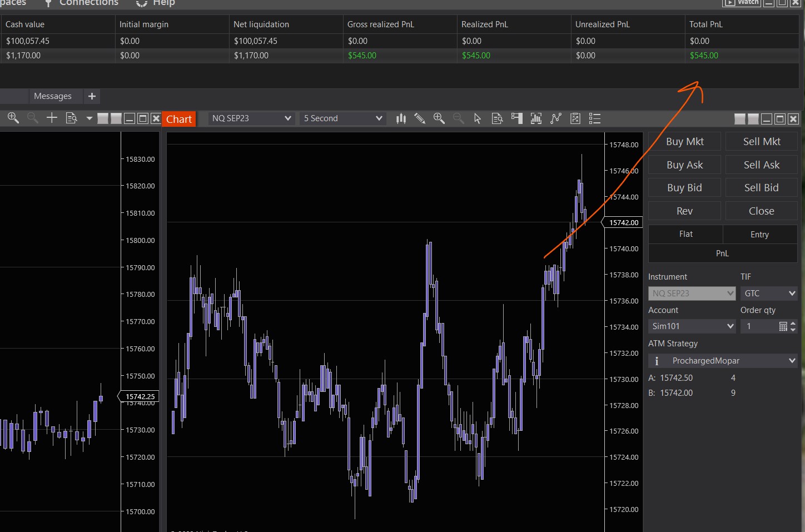Switch to the Messages tab

(53, 96)
